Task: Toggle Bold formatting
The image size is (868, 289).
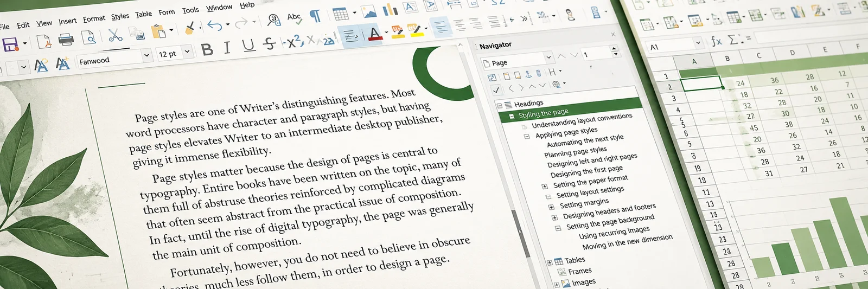Action: click(207, 49)
